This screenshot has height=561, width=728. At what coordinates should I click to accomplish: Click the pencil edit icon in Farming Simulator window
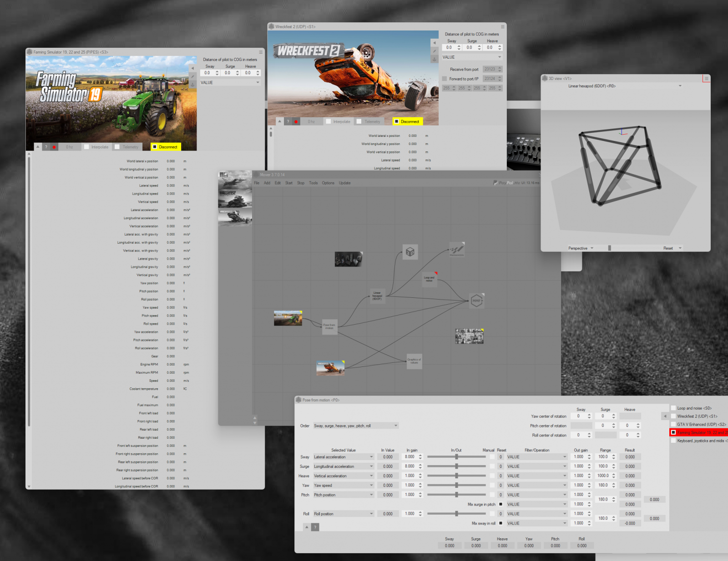click(192, 76)
